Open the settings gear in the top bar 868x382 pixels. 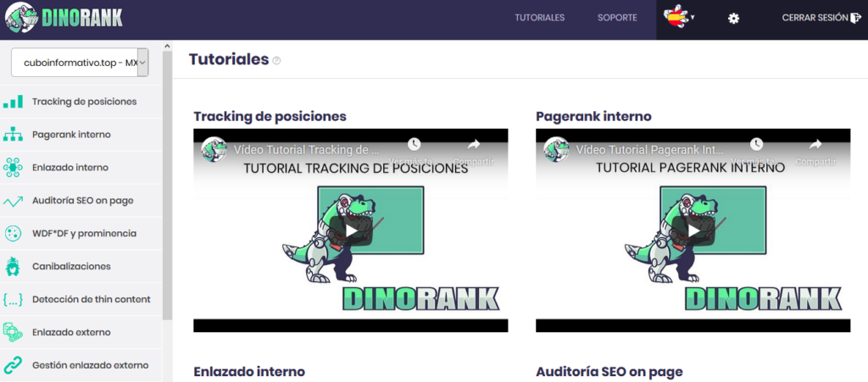click(x=733, y=19)
